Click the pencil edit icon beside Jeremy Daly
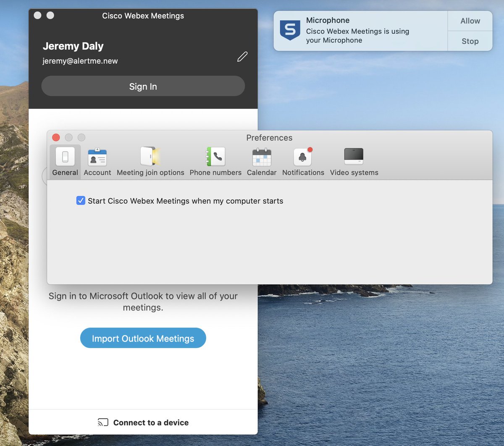This screenshot has width=504, height=446. (242, 57)
